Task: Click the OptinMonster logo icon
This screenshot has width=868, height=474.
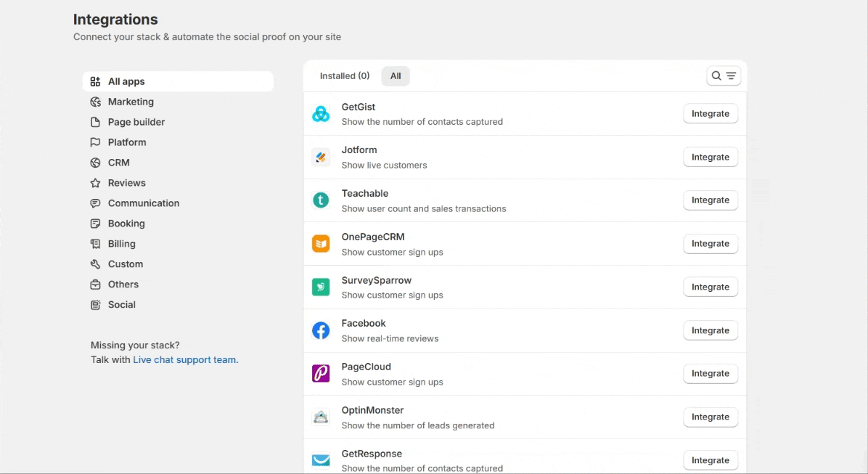Action: (x=321, y=417)
